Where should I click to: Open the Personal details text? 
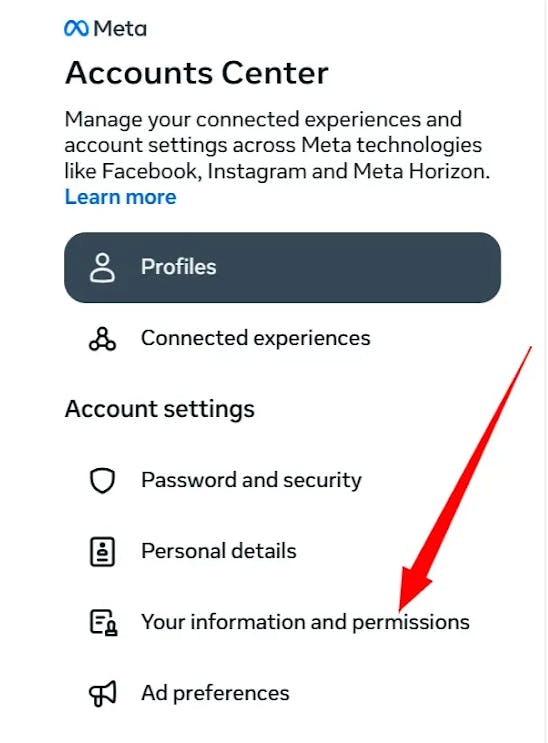click(x=219, y=551)
